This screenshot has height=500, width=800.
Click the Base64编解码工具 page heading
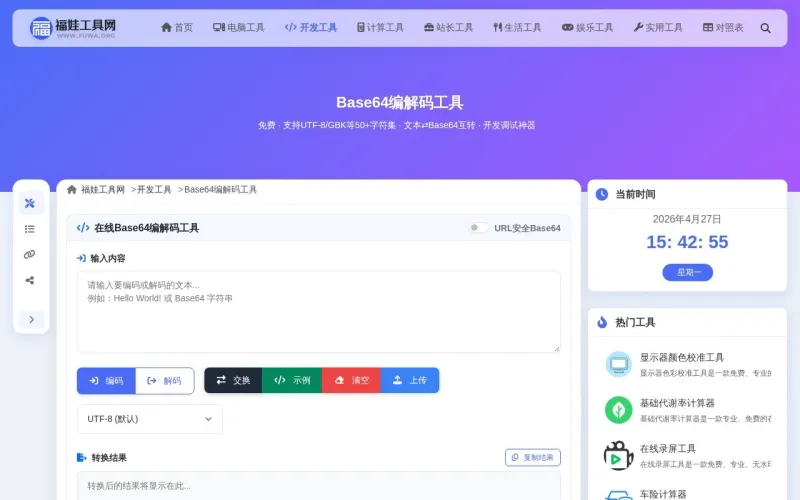[399, 103]
